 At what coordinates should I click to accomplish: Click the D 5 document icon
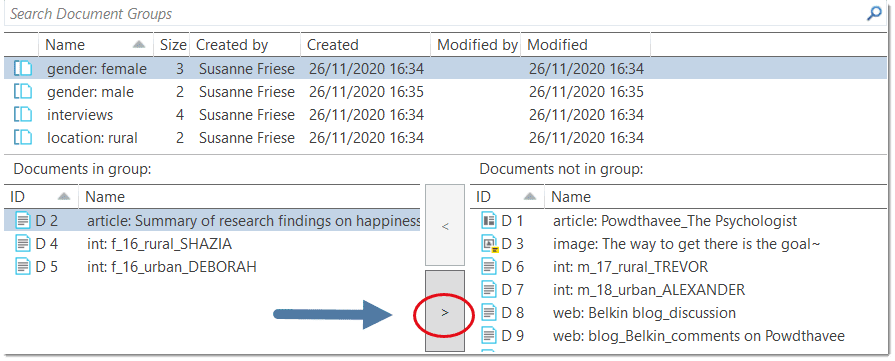tap(23, 267)
